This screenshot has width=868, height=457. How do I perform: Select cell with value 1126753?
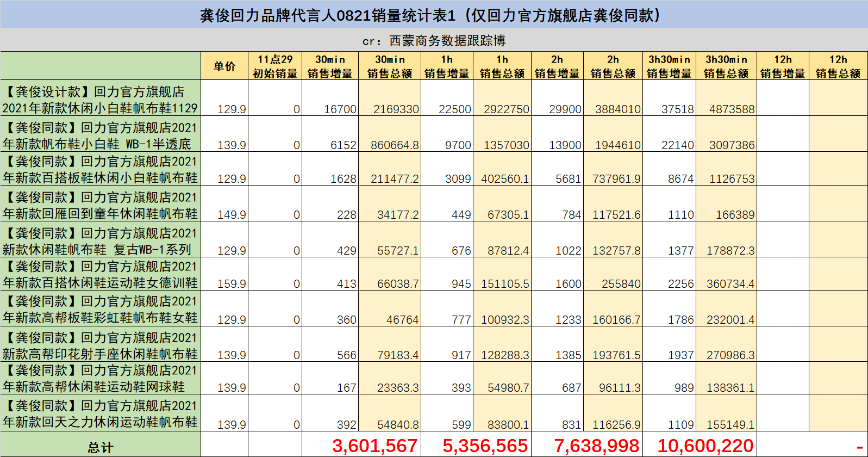[726, 169]
